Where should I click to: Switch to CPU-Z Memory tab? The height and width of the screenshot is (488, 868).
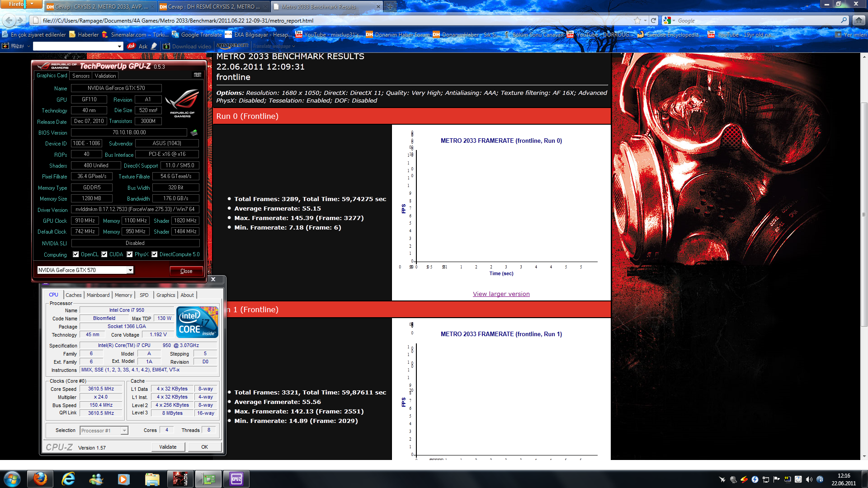(123, 295)
